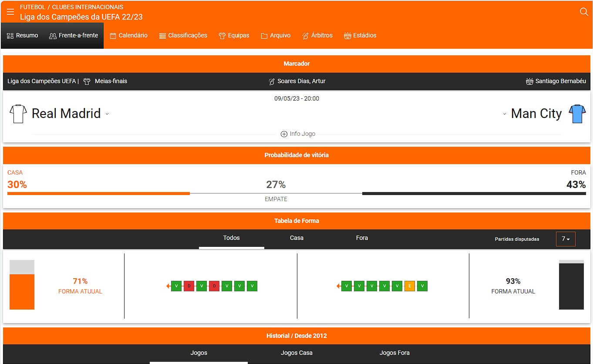Click the 71% FORMA ATUAL value
Viewport: 593px width, 364px height.
pos(80,281)
